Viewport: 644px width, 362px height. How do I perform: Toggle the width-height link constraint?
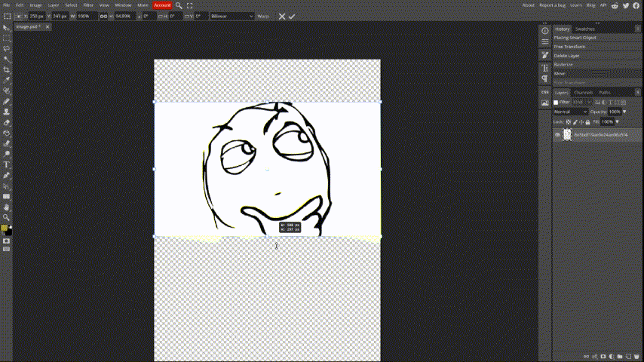pyautogui.click(x=103, y=16)
